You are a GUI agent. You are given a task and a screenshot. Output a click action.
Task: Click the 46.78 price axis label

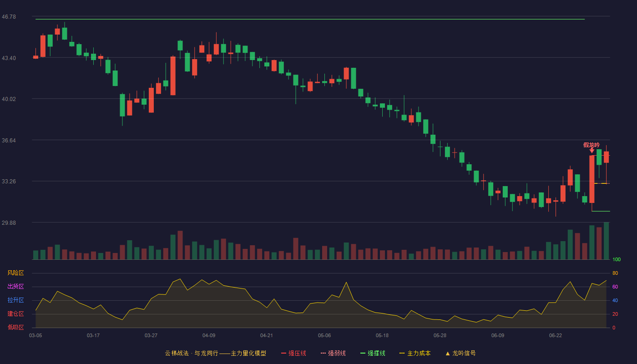pos(9,17)
